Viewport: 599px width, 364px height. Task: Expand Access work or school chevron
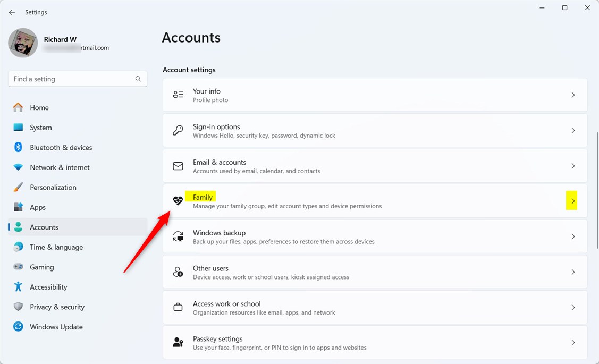[x=573, y=307]
